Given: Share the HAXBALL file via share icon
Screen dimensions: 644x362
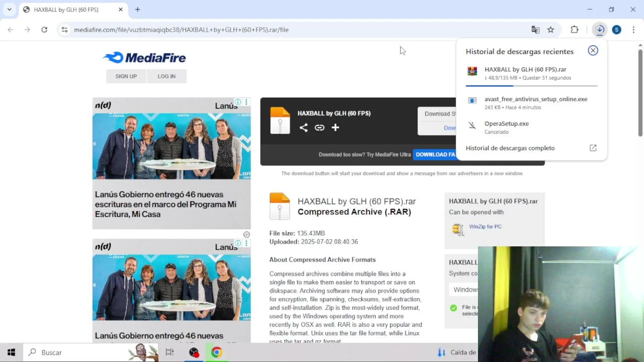Looking at the screenshot, I should tap(303, 128).
